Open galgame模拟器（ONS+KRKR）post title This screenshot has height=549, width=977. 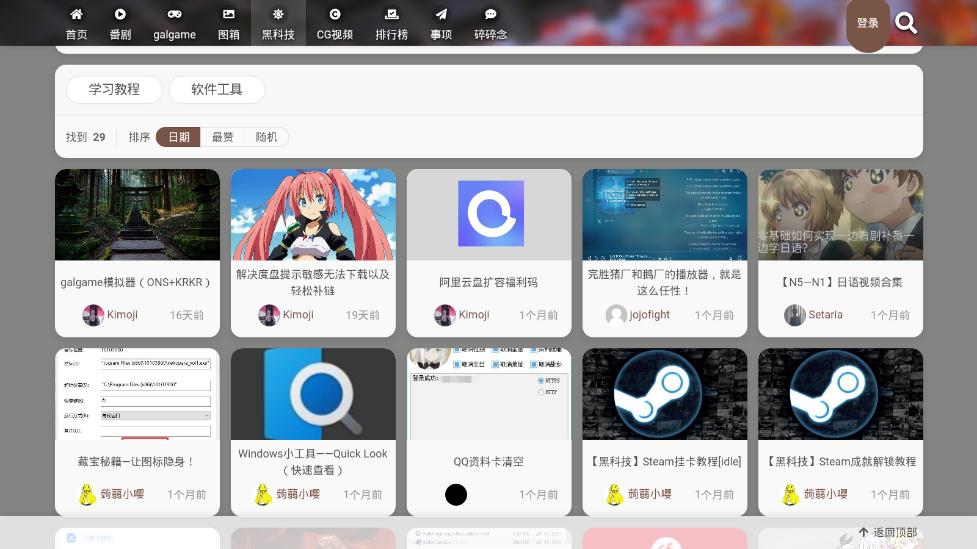coord(136,282)
